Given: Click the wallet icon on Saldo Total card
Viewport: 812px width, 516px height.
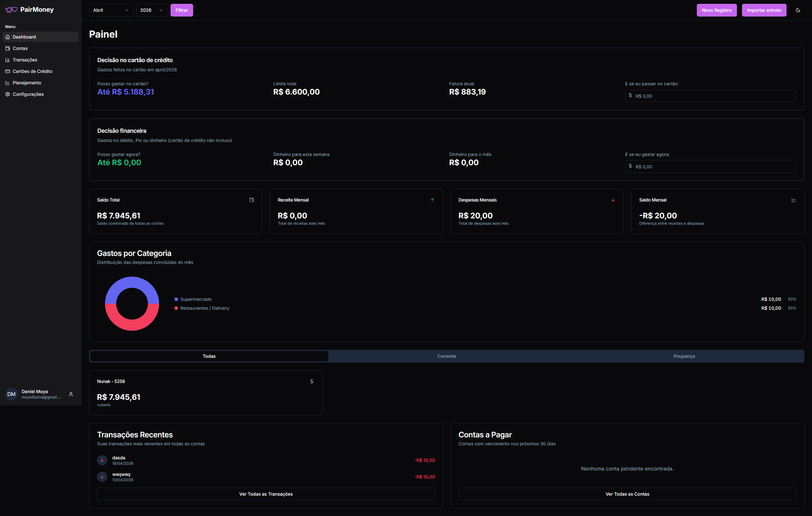Looking at the screenshot, I should point(252,200).
